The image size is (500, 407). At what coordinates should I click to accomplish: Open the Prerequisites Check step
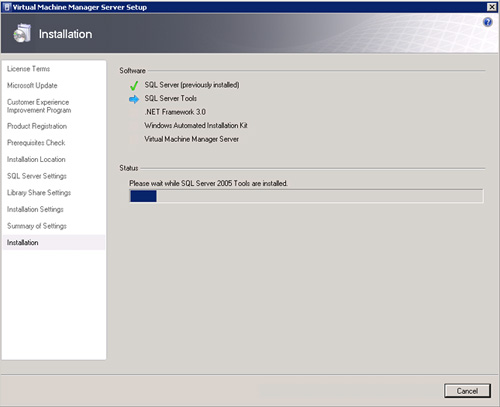coord(36,143)
